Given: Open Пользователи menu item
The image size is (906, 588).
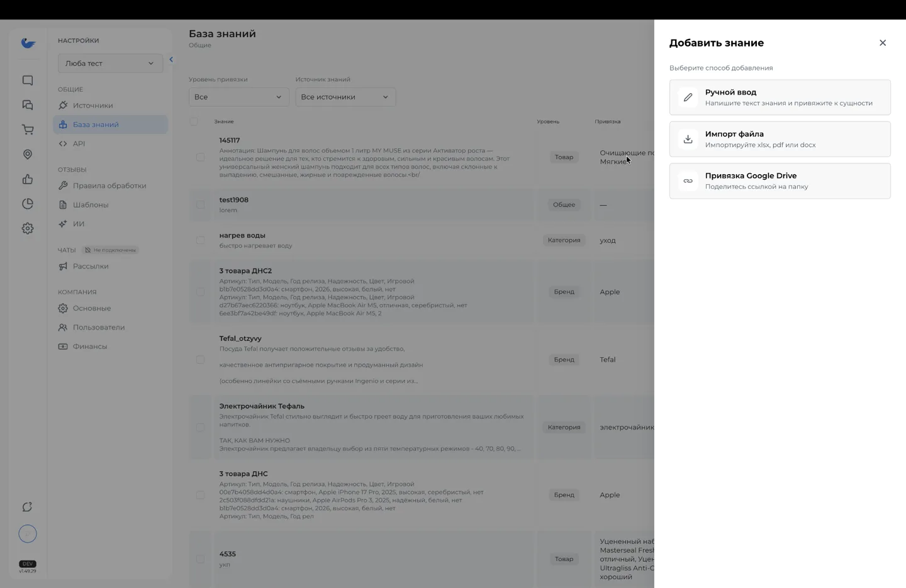Looking at the screenshot, I should point(110,327).
